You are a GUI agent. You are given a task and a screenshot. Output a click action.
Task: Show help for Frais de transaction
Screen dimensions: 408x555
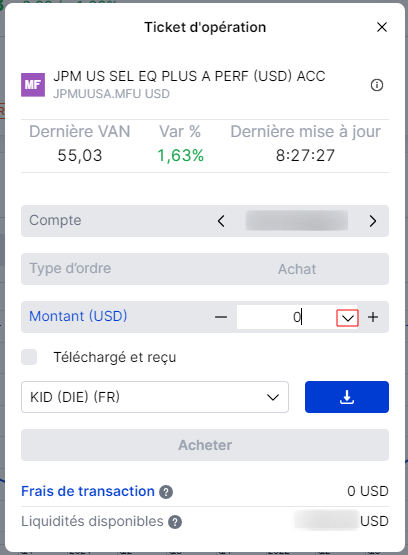(x=166, y=492)
